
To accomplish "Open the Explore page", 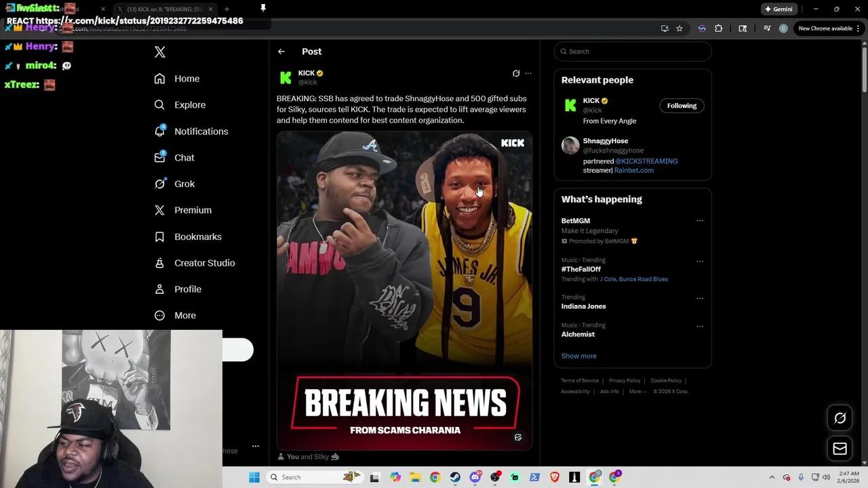I will [180, 105].
